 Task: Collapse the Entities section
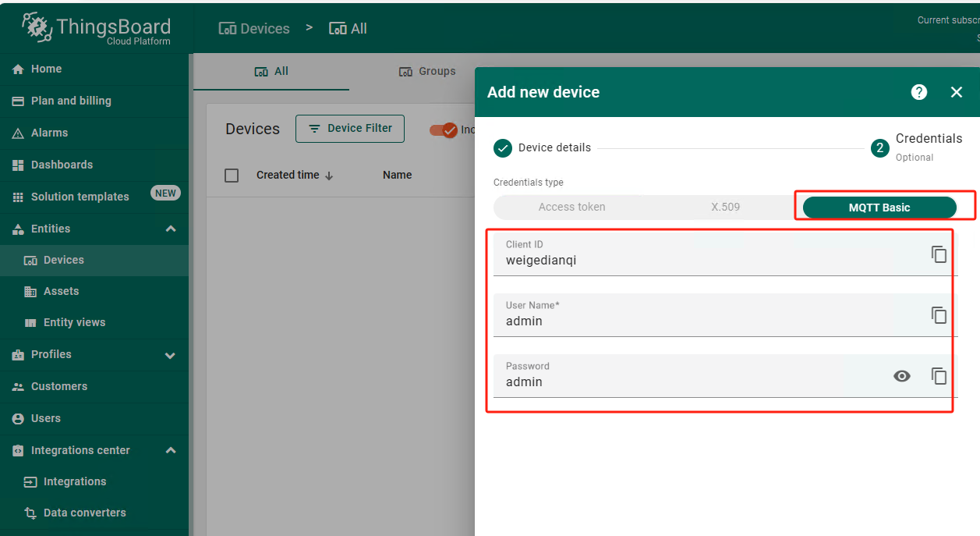(171, 229)
